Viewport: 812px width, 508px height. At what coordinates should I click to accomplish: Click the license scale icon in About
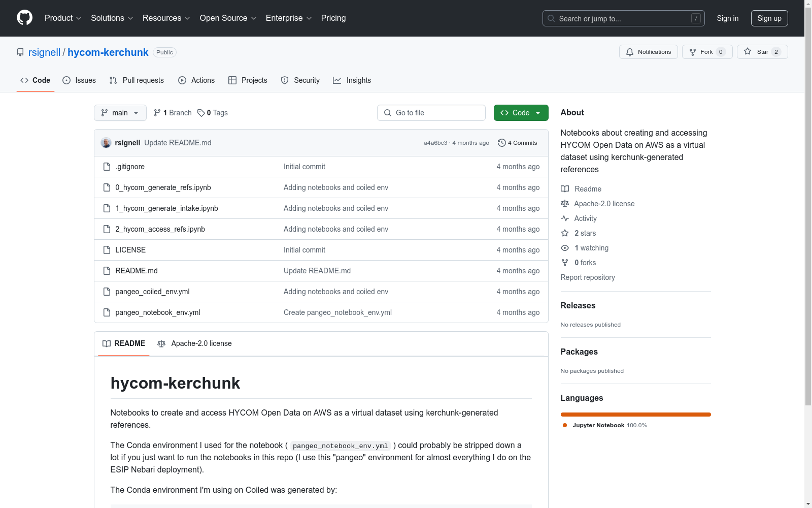click(565, 204)
